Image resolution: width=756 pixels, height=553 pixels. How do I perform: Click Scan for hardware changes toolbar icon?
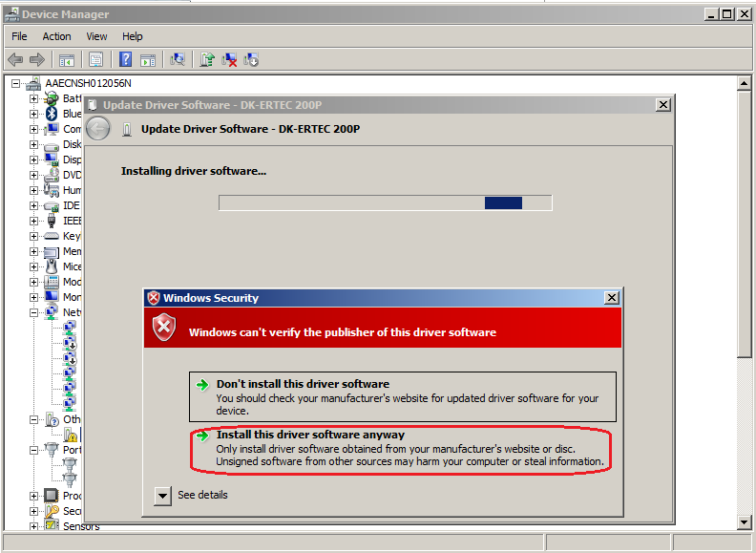[x=178, y=59]
